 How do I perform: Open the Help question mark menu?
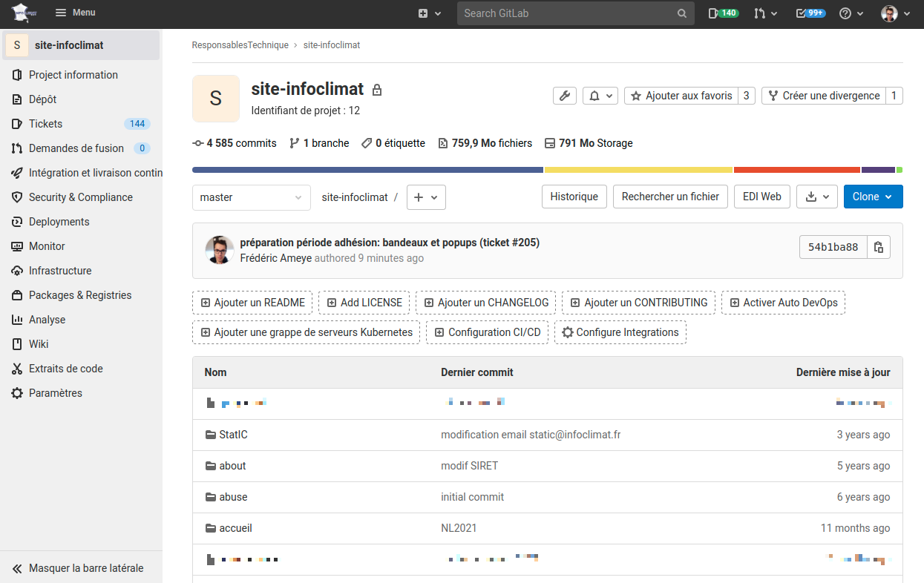851,13
